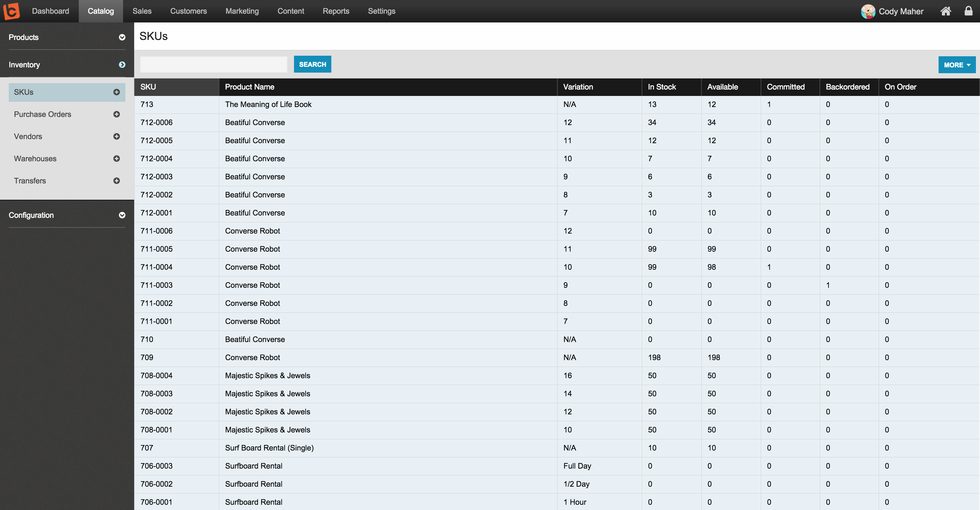Click into the SKU search field
The height and width of the screenshot is (510, 980).
(214, 64)
